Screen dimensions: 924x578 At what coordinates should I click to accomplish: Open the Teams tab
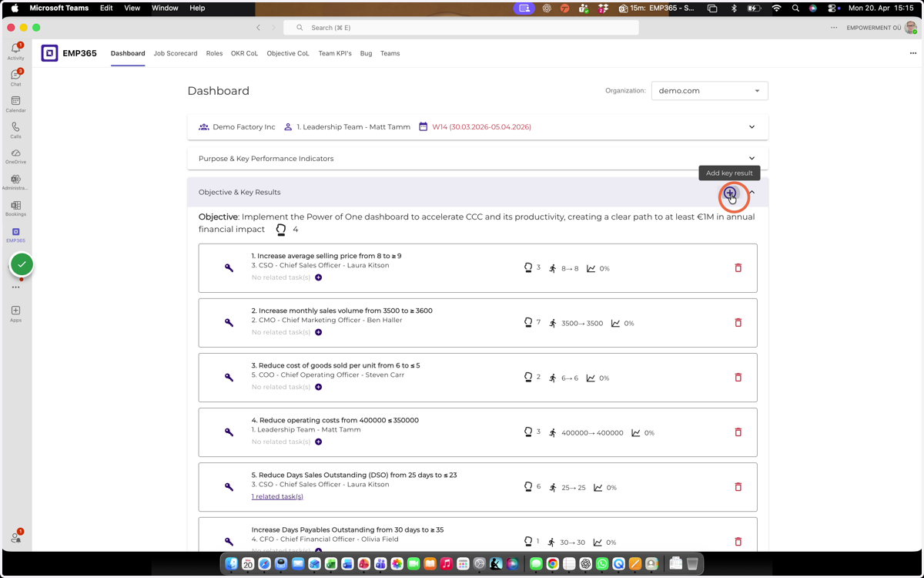[390, 53]
